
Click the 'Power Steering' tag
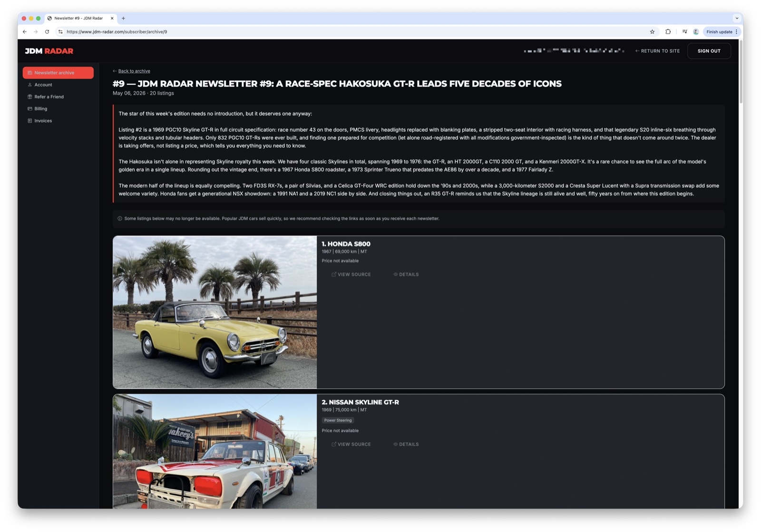coord(338,420)
